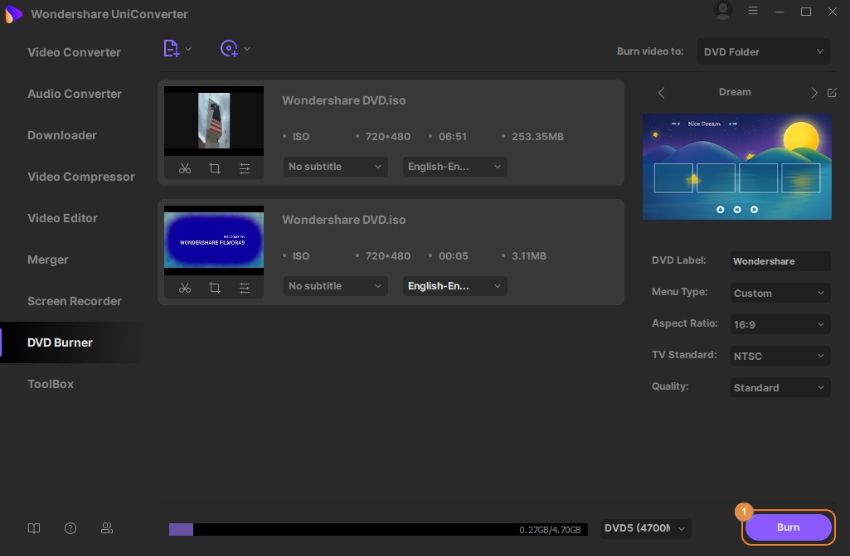Expand the Quality Standard dropdown
The width and height of the screenshot is (850, 556).
pyautogui.click(x=780, y=387)
